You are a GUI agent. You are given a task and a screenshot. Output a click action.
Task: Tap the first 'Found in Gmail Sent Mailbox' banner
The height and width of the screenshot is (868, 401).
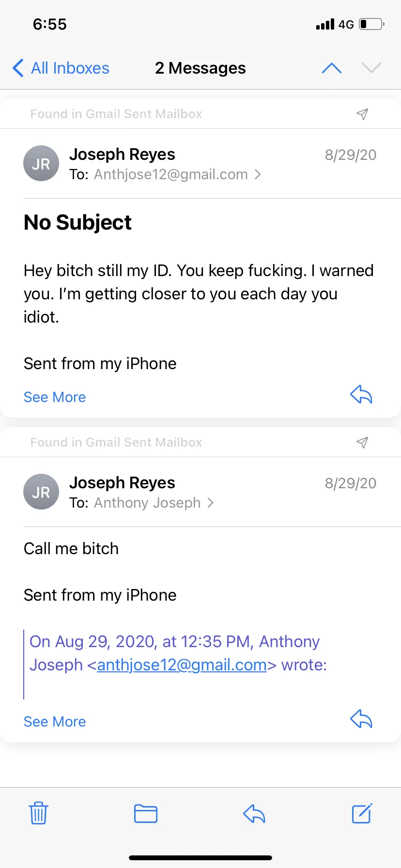[x=200, y=114]
